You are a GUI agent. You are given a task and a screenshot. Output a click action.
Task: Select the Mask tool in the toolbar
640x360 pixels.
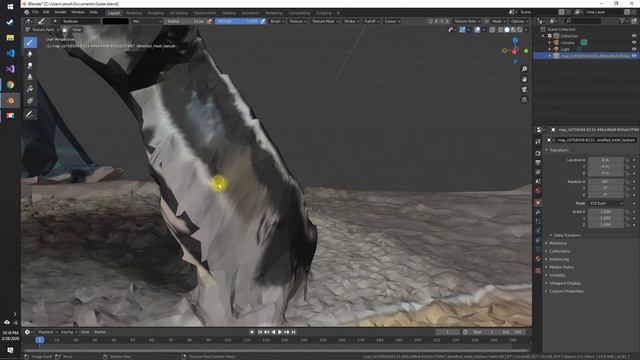(x=30, y=100)
